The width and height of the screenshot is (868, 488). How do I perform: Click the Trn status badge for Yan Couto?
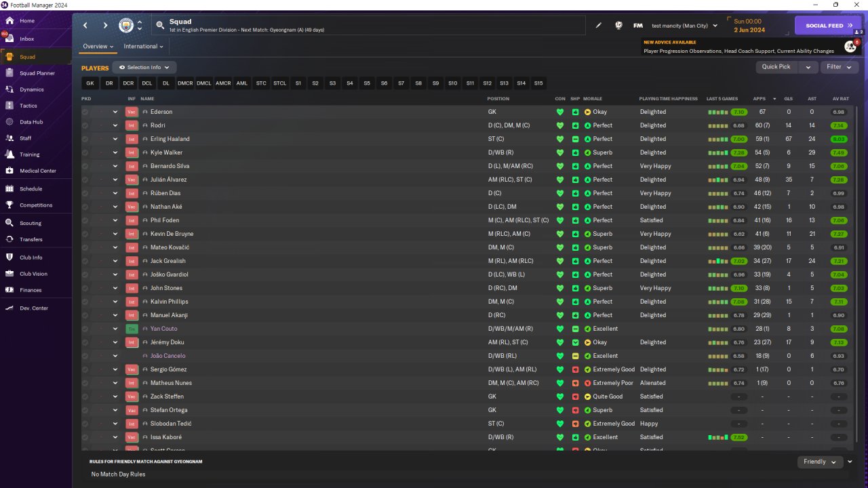[132, 329]
